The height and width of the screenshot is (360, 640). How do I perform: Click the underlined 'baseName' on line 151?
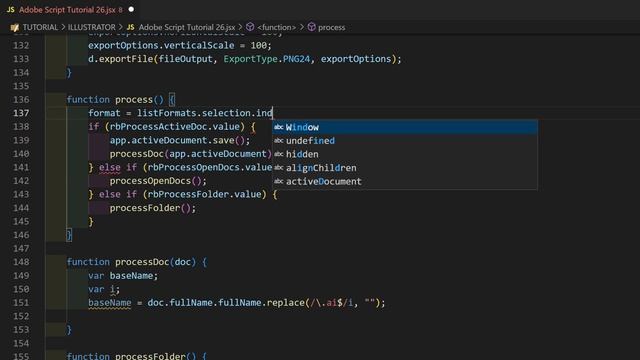pos(110,303)
